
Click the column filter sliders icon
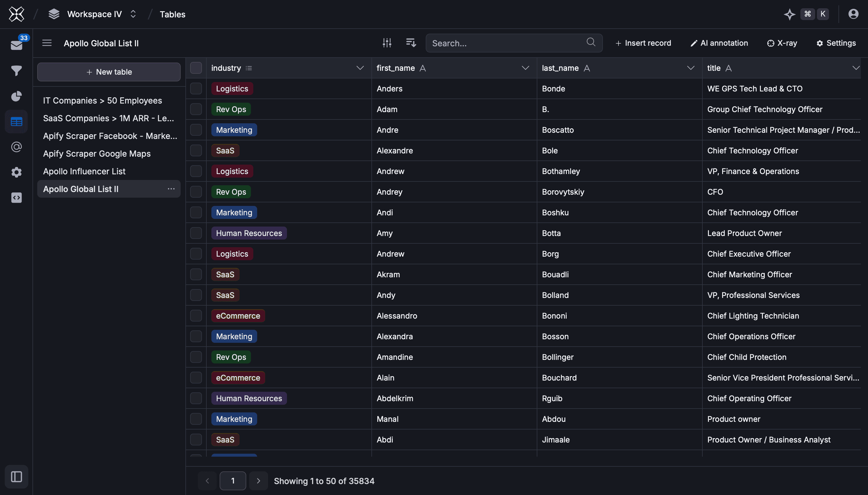pyautogui.click(x=387, y=43)
